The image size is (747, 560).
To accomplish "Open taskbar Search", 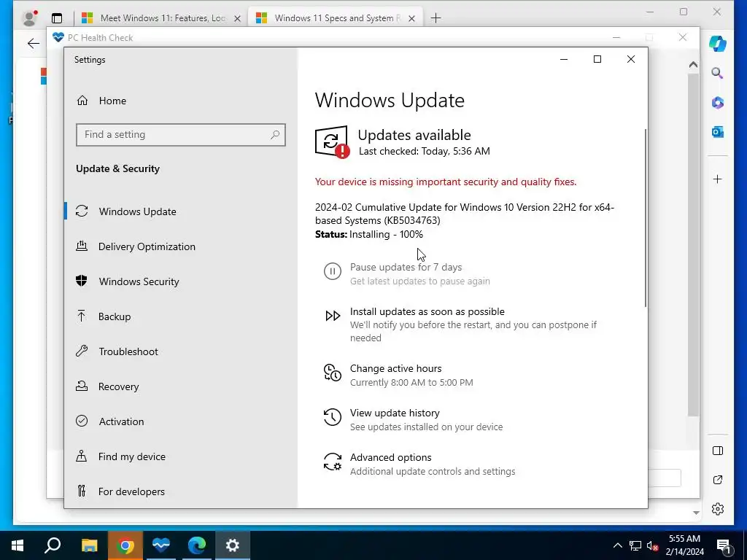I will [x=53, y=545].
